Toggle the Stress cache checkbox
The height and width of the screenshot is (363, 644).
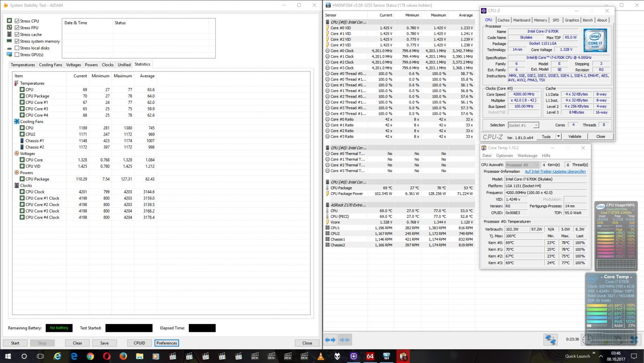coord(17,34)
